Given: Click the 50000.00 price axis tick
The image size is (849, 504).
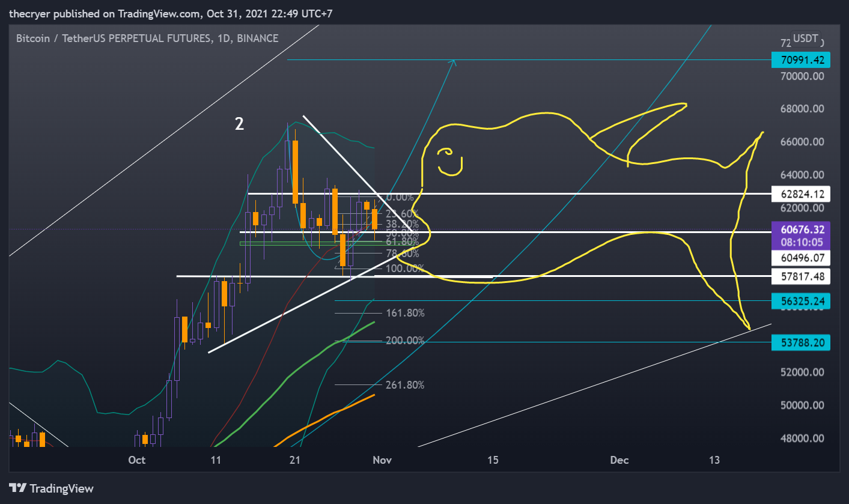Looking at the screenshot, I should click(802, 405).
